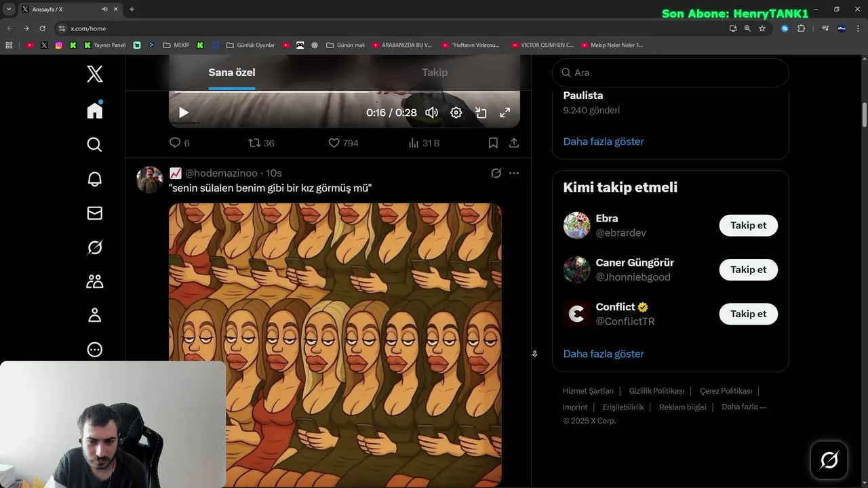Follow Conflict with Takip et
868x488 pixels.
749,314
